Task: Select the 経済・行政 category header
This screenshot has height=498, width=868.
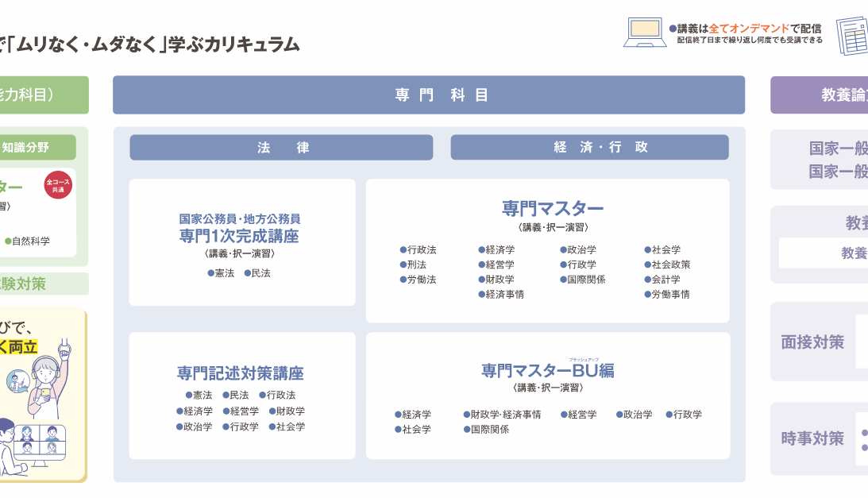Action: click(589, 148)
